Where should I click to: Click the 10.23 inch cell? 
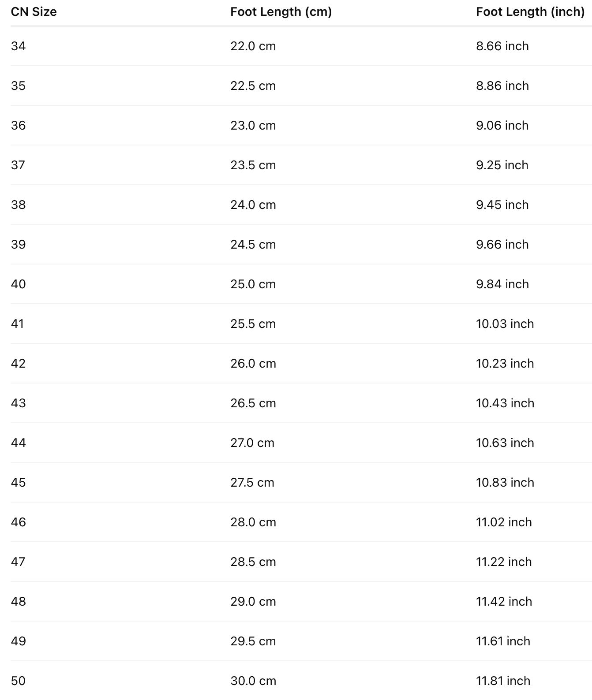point(505,364)
